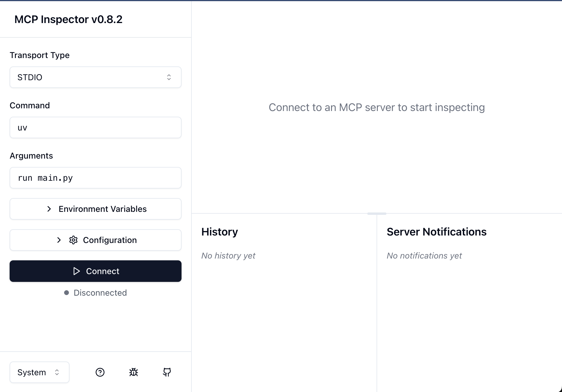Click the MCP Inspector v0.8.2 title
This screenshot has height=392, width=562.
click(x=68, y=19)
